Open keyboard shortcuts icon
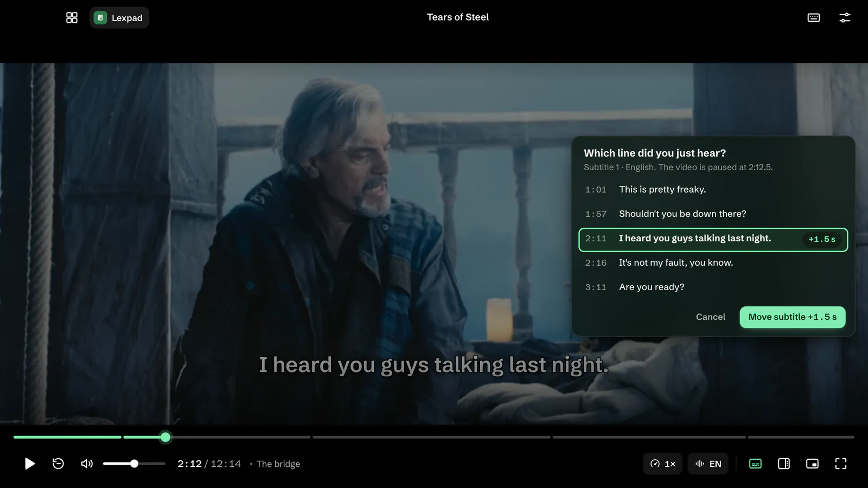Screen dimensions: 868x488 814,18
